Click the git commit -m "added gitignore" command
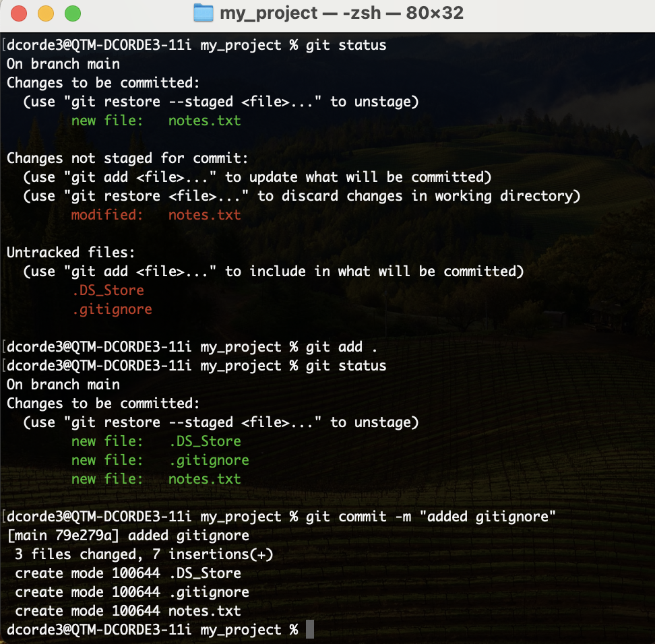The width and height of the screenshot is (655, 644). click(431, 517)
